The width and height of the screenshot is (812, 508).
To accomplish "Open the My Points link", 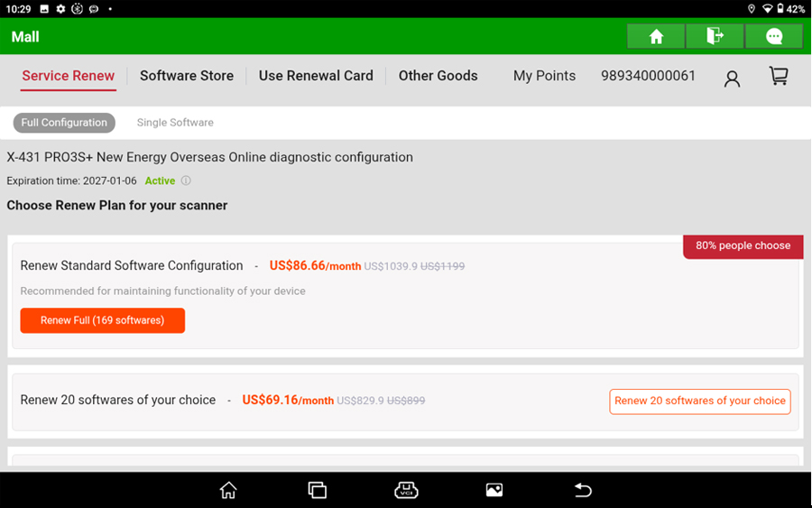I will [x=544, y=76].
